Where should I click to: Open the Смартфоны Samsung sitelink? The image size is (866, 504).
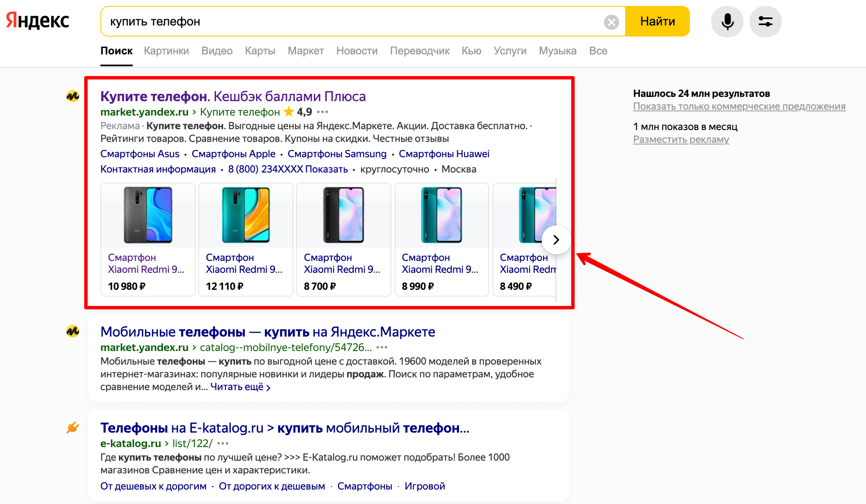pos(337,154)
